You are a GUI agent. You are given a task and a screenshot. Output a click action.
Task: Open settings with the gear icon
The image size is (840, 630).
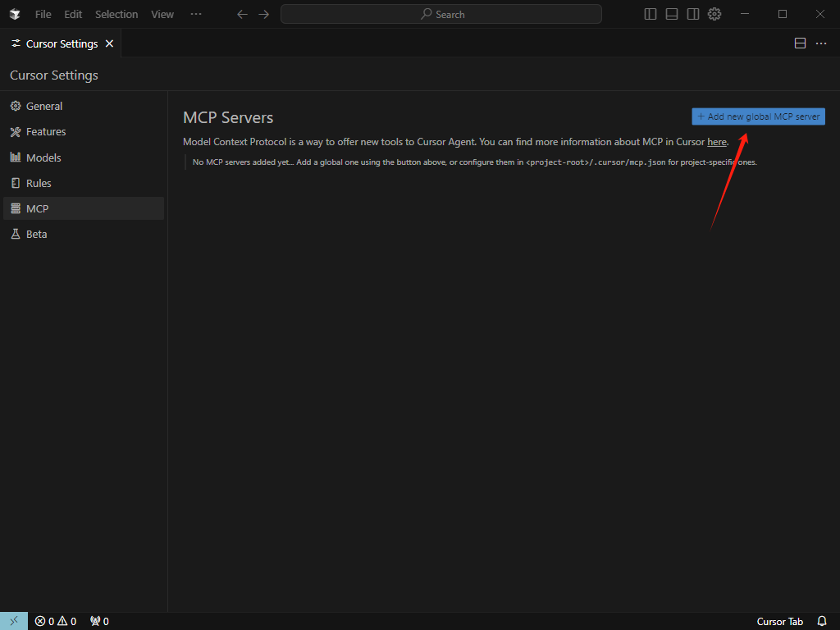[714, 14]
